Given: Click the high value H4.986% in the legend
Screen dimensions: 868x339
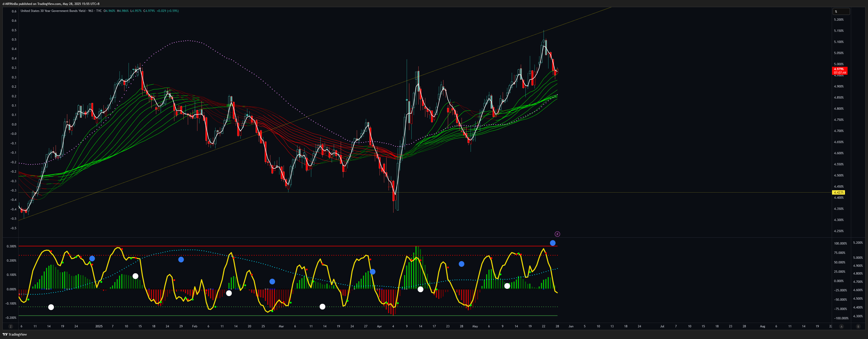Looking at the screenshot, I should [x=123, y=11].
